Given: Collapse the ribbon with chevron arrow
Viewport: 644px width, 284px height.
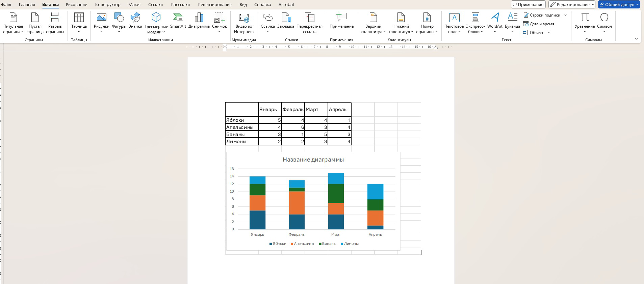Looking at the screenshot, I should coord(636,39).
